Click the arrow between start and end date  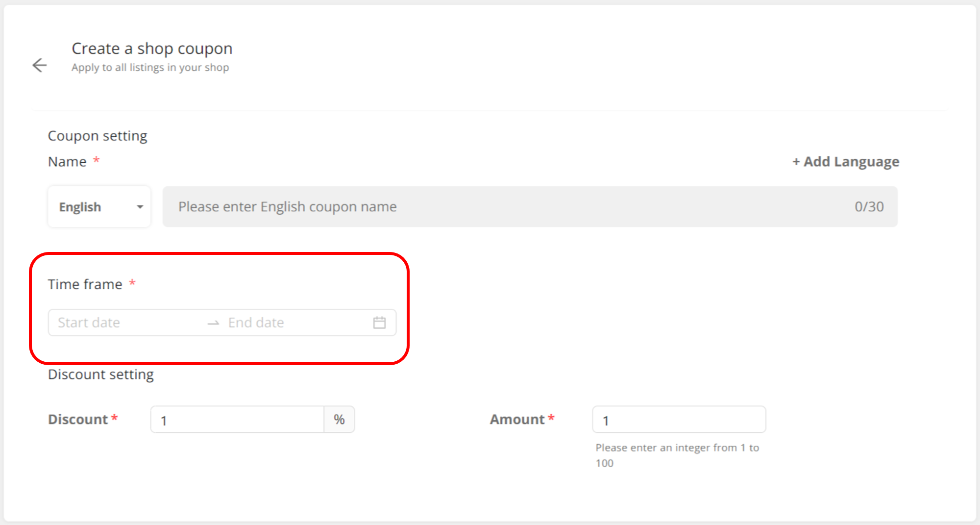(213, 323)
